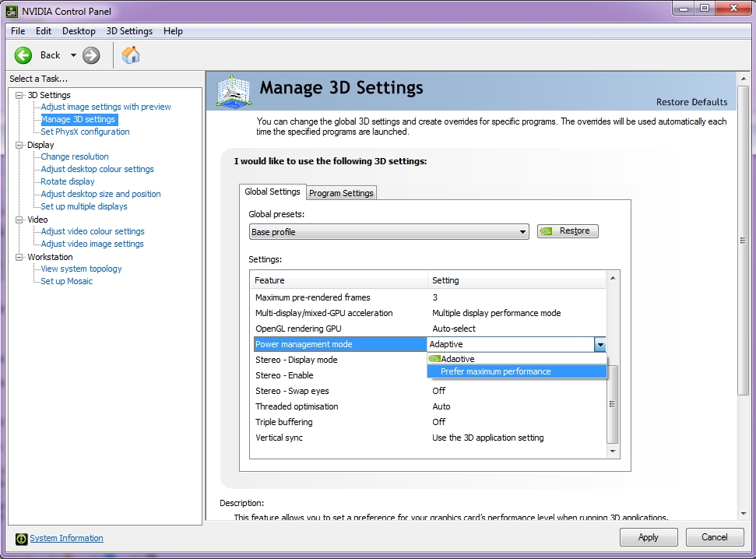Open the Desktop menu
This screenshot has width=756, height=559.
click(79, 31)
